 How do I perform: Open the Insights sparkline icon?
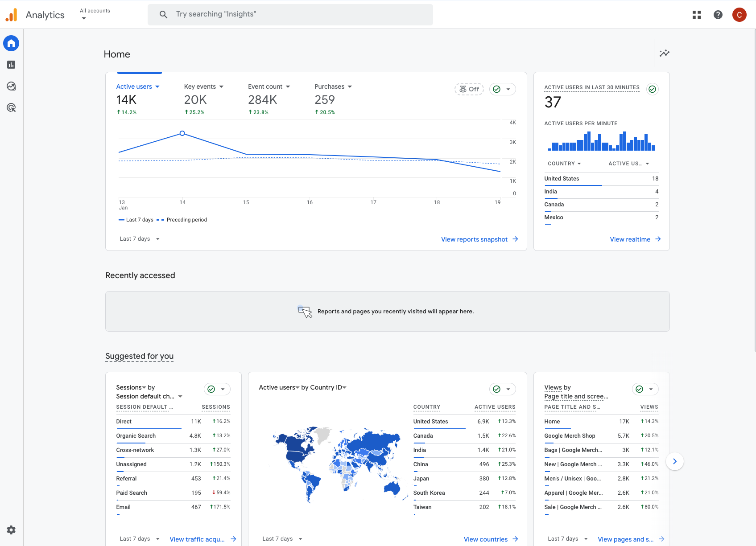click(x=665, y=53)
